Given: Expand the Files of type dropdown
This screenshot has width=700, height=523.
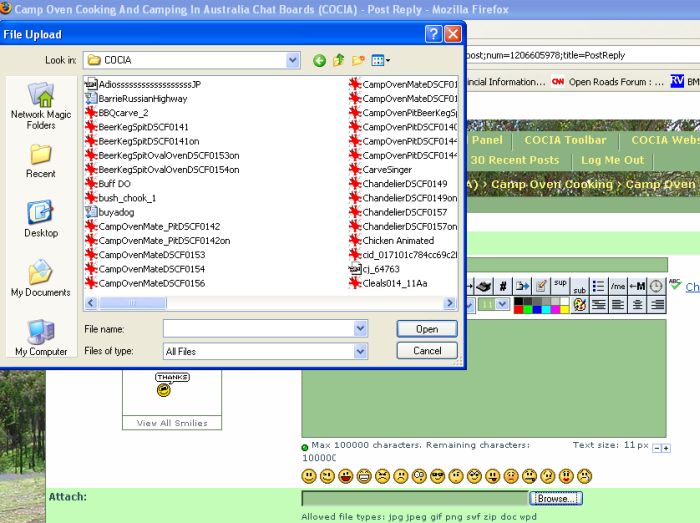Looking at the screenshot, I should [x=360, y=351].
